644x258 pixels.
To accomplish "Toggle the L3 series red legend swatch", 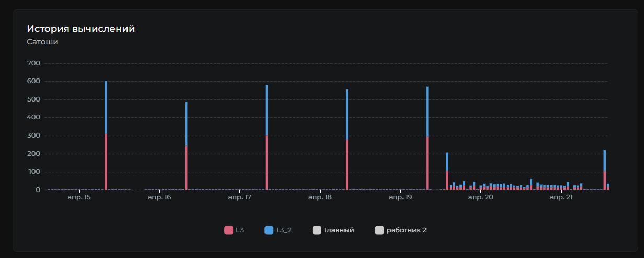I will click(228, 230).
